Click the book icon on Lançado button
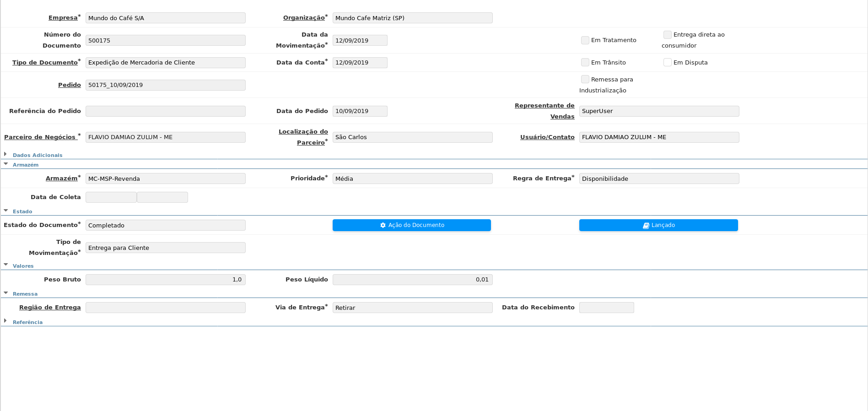This screenshot has height=411, width=868. pyautogui.click(x=646, y=225)
